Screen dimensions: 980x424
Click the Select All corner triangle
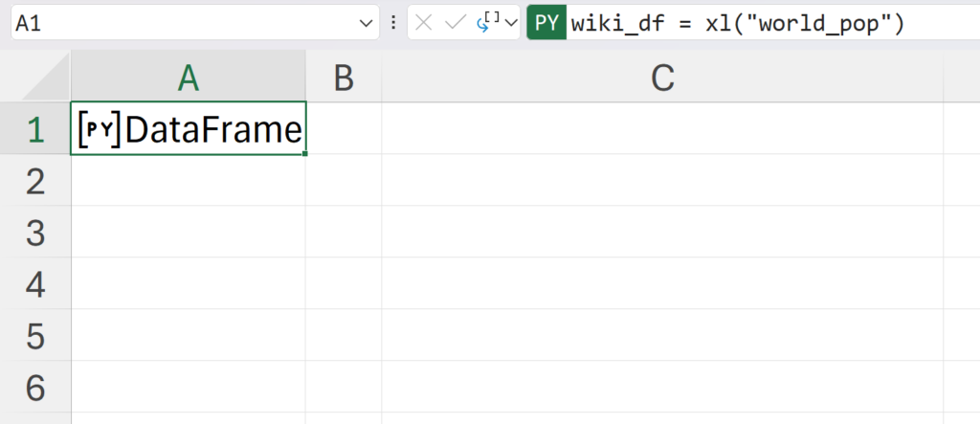46,79
